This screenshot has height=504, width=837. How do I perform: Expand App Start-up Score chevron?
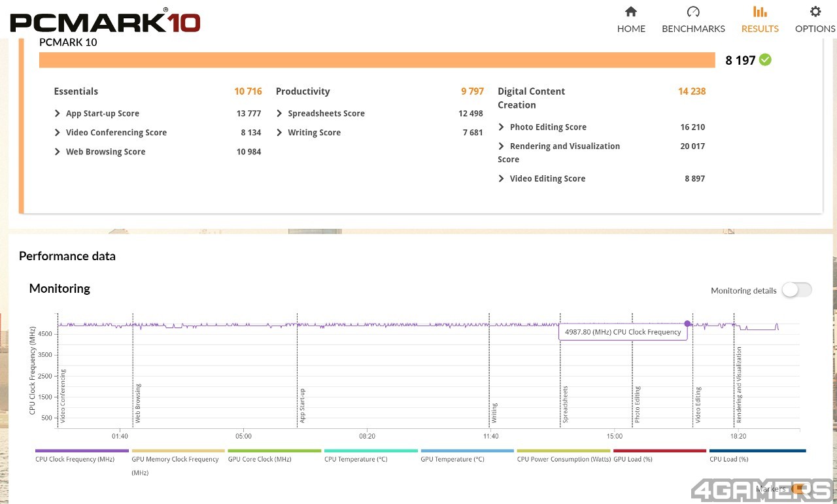tap(58, 113)
